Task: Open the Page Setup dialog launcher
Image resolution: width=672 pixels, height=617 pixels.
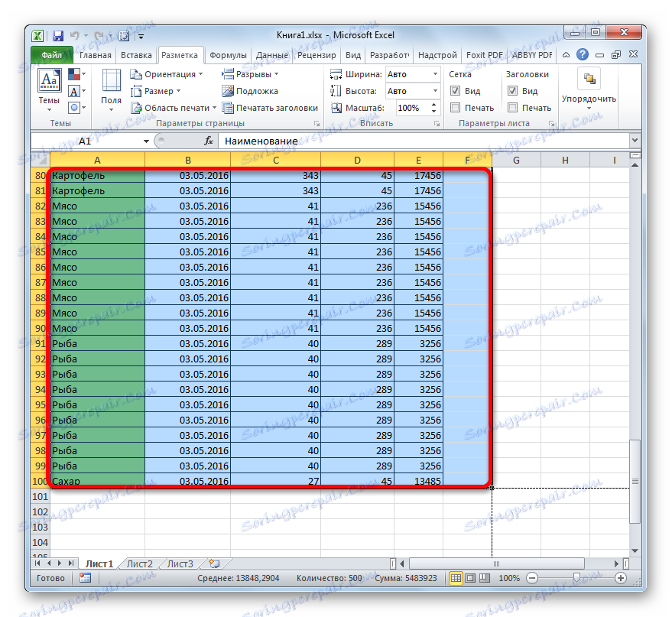Action: pos(317,123)
